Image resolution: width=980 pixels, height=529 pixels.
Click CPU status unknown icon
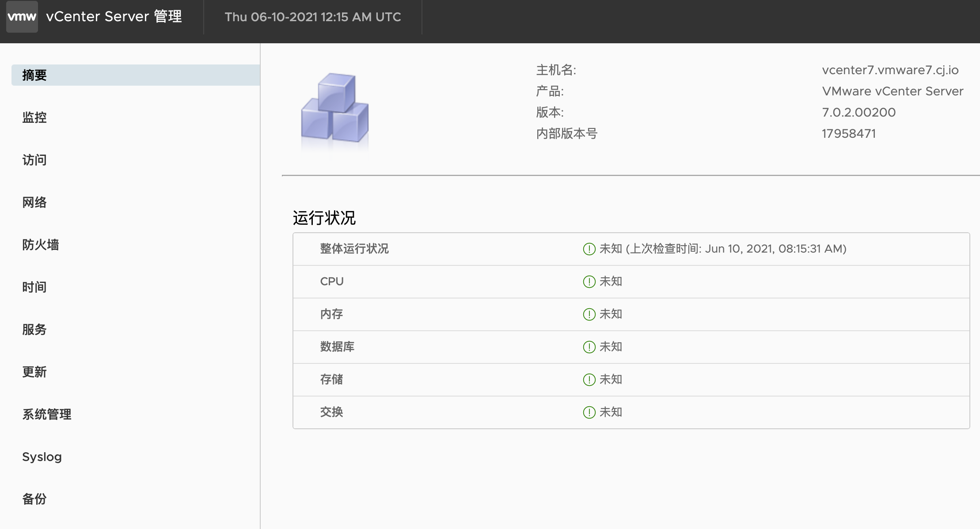point(589,282)
